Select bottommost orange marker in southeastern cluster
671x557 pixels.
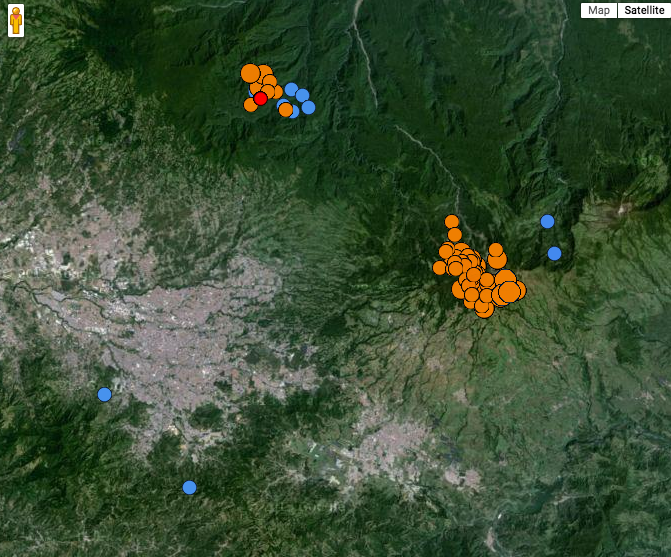tap(484, 308)
